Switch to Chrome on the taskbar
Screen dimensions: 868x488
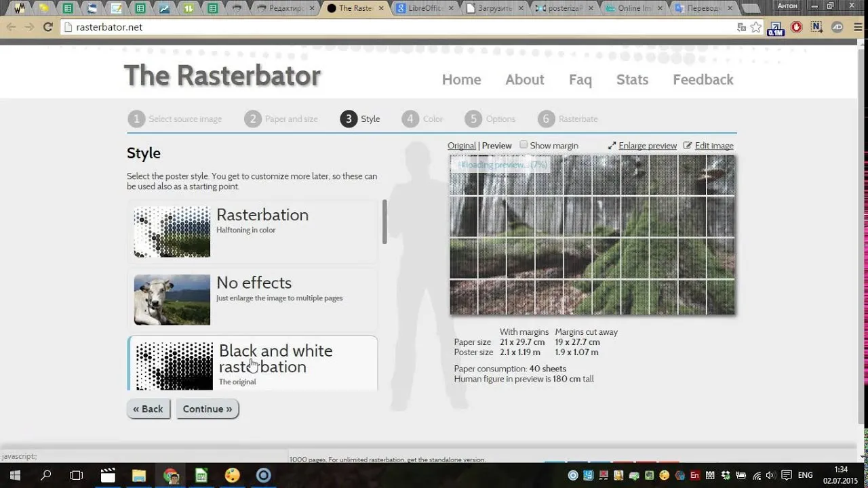click(x=170, y=475)
